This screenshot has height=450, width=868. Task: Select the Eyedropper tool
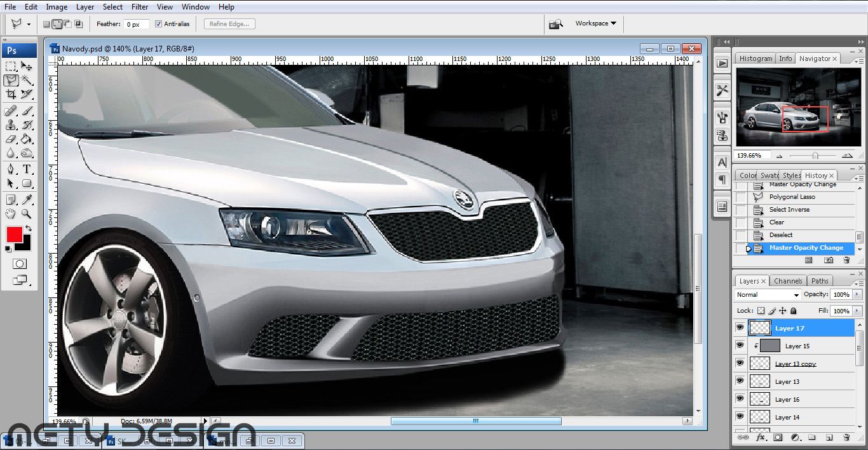point(27,200)
